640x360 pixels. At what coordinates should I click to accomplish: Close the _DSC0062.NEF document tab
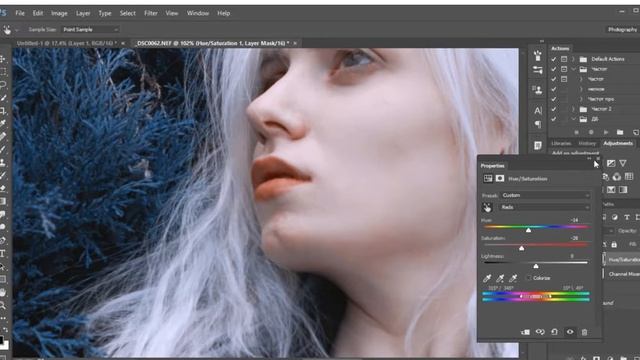[295, 43]
